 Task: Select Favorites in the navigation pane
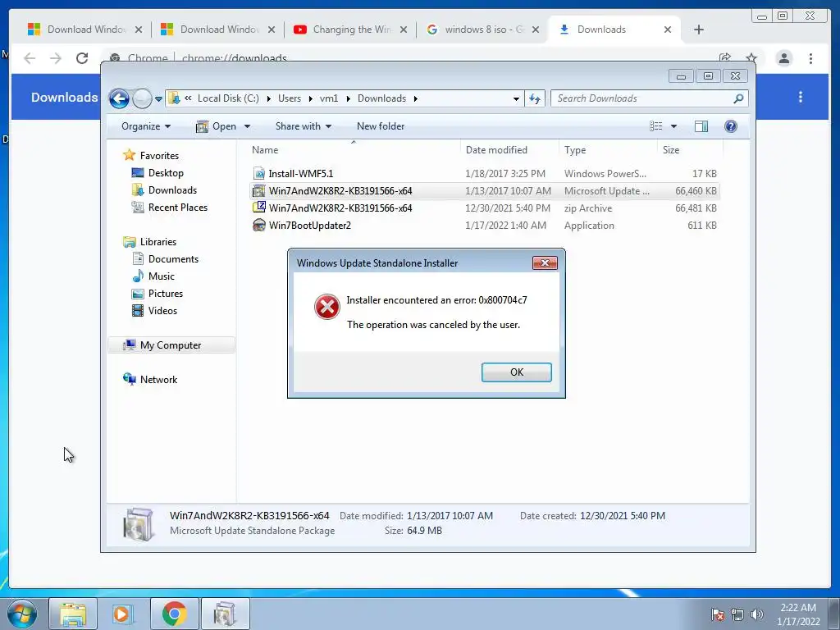pyautogui.click(x=159, y=155)
